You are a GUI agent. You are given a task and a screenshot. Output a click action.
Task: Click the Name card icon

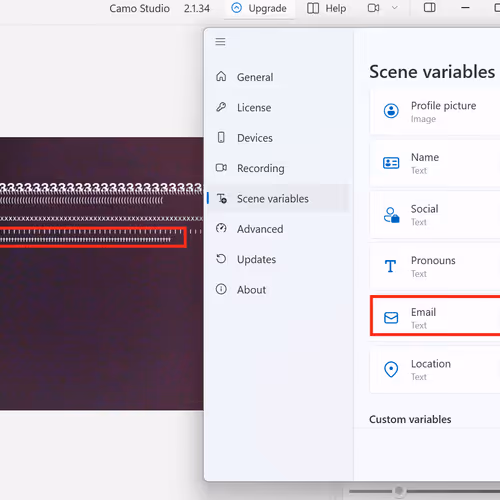pos(391,163)
